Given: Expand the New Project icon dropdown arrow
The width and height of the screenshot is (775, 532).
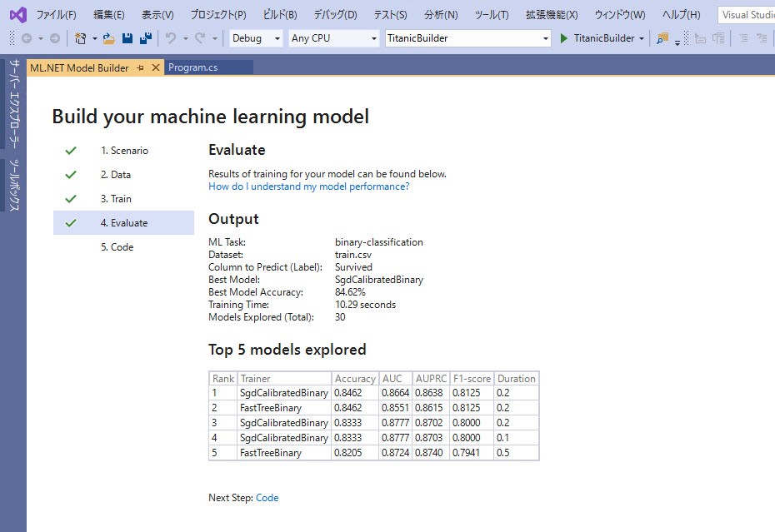Looking at the screenshot, I should pos(94,38).
